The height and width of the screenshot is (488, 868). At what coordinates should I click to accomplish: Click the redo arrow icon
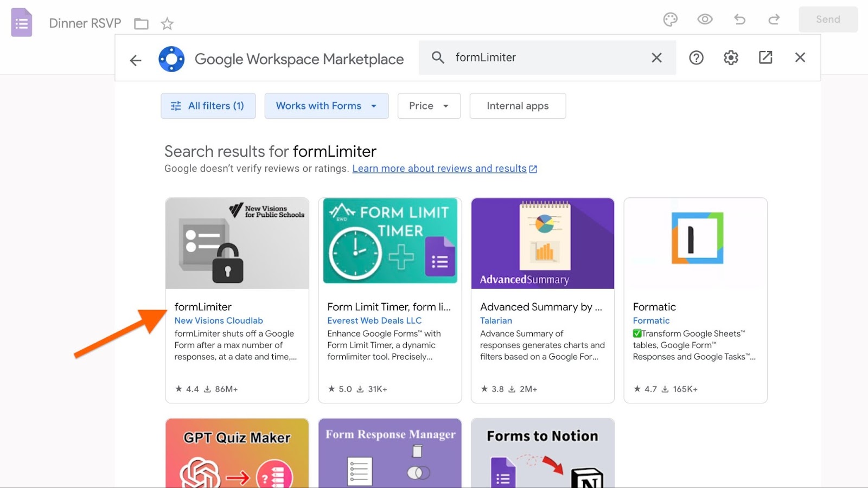coord(774,20)
